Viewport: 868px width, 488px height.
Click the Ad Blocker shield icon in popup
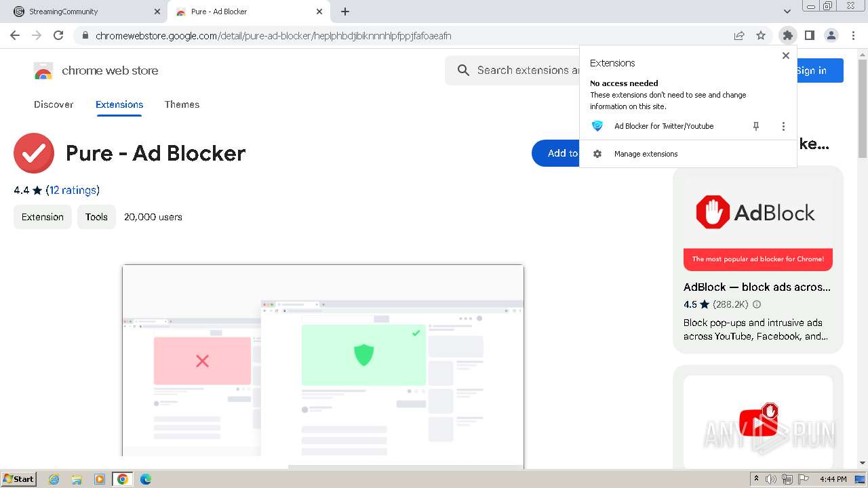click(597, 126)
